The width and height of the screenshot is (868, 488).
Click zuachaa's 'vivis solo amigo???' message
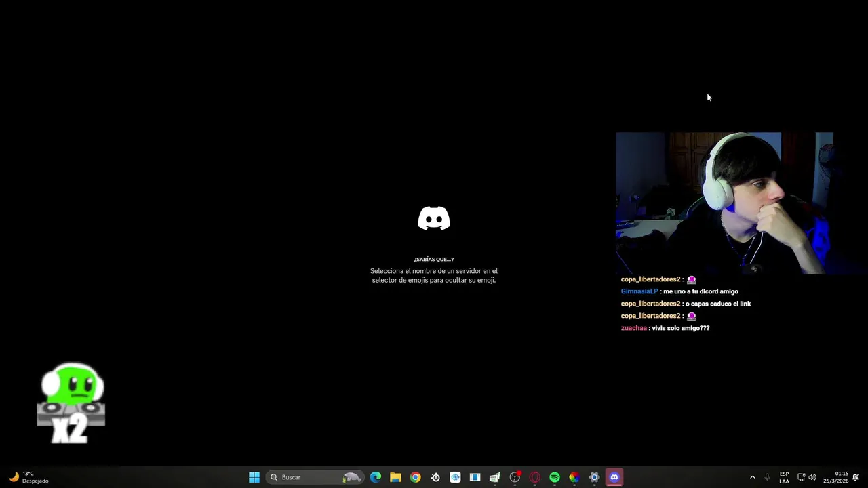(x=665, y=328)
